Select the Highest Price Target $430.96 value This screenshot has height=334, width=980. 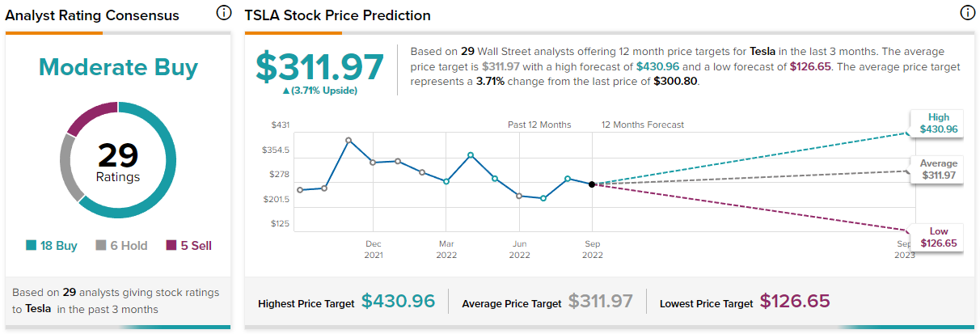coord(398,302)
